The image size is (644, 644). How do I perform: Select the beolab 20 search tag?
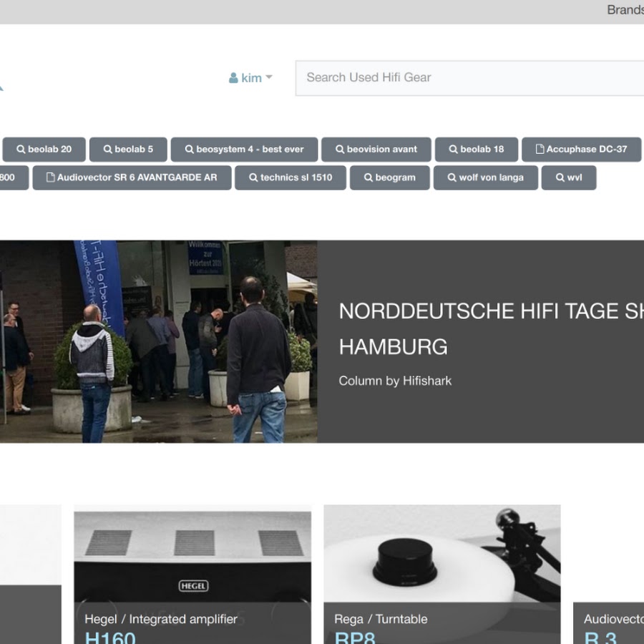point(44,150)
